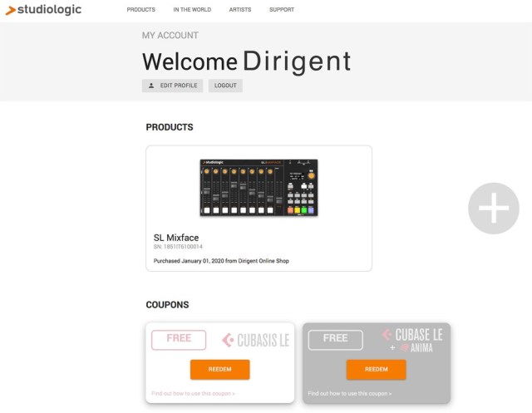Click the FREE badge on Cubasis LE coupon
The image size is (532, 413).
(x=179, y=340)
